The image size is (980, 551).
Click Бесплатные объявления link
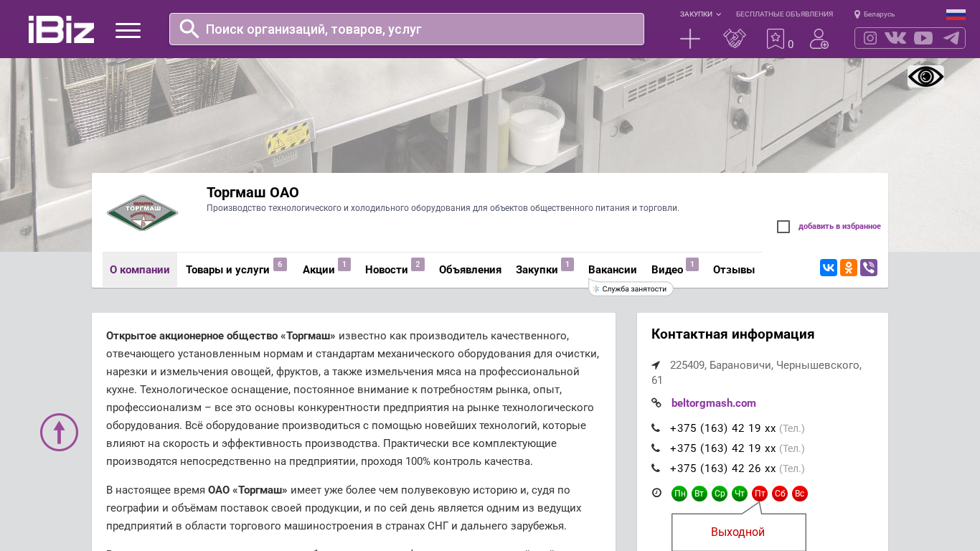point(784,14)
